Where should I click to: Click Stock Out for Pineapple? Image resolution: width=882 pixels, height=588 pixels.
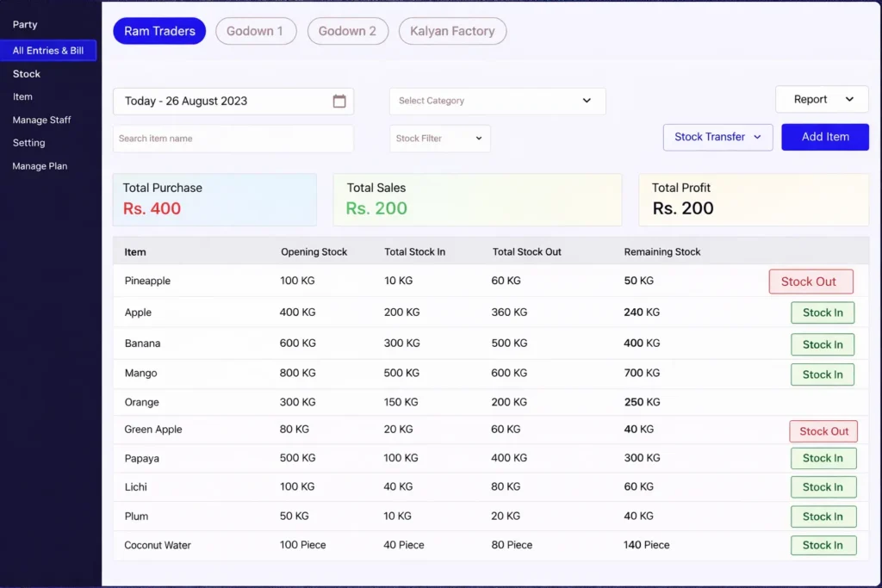810,281
